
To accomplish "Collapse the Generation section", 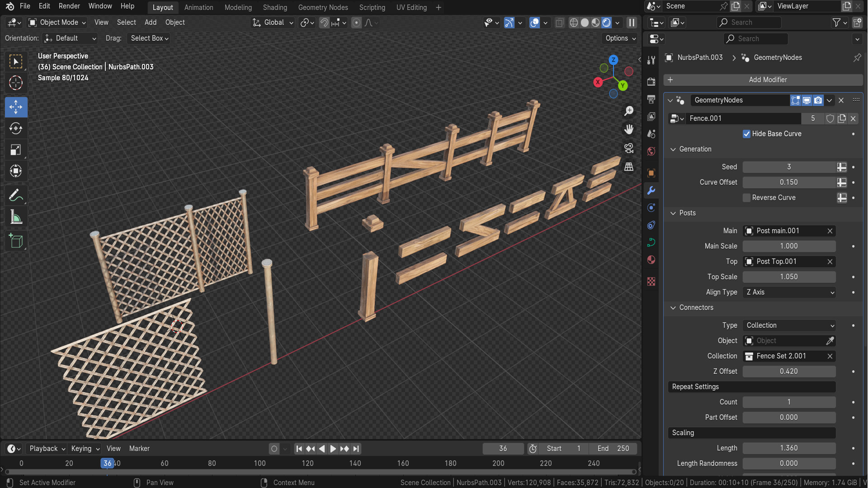I will pyautogui.click(x=673, y=149).
